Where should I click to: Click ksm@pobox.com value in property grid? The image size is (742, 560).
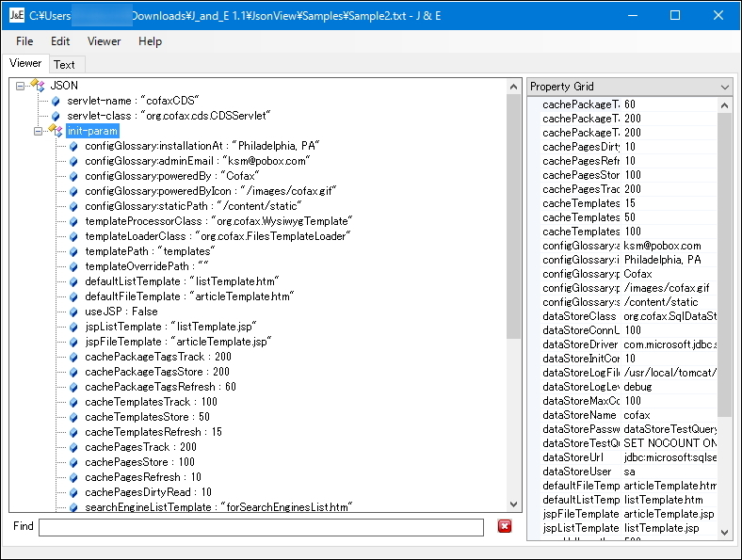(x=662, y=246)
